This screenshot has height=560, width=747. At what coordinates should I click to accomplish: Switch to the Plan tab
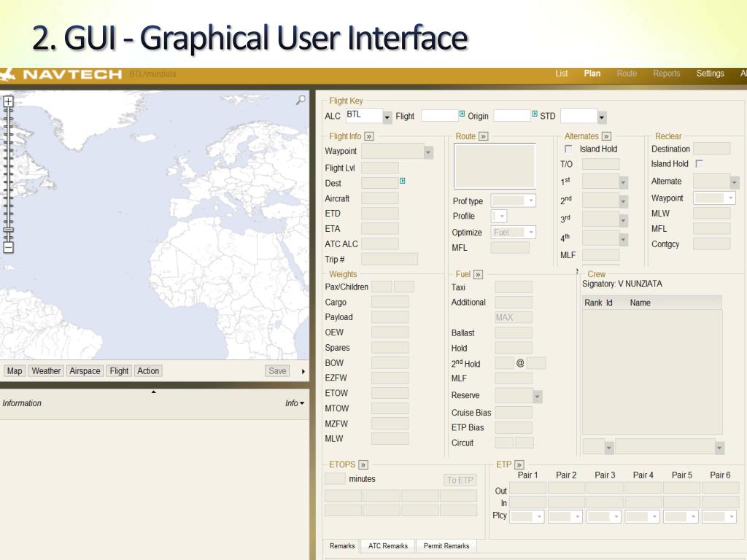(x=592, y=74)
